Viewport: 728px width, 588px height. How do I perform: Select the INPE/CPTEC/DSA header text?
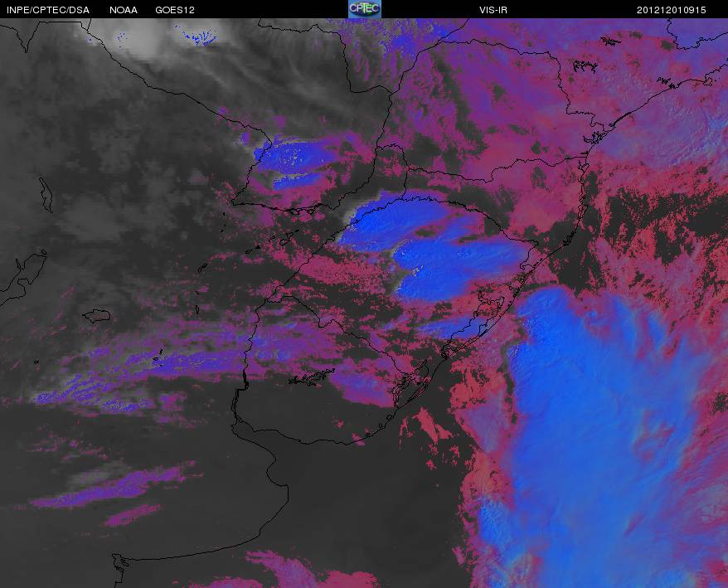click(x=47, y=10)
